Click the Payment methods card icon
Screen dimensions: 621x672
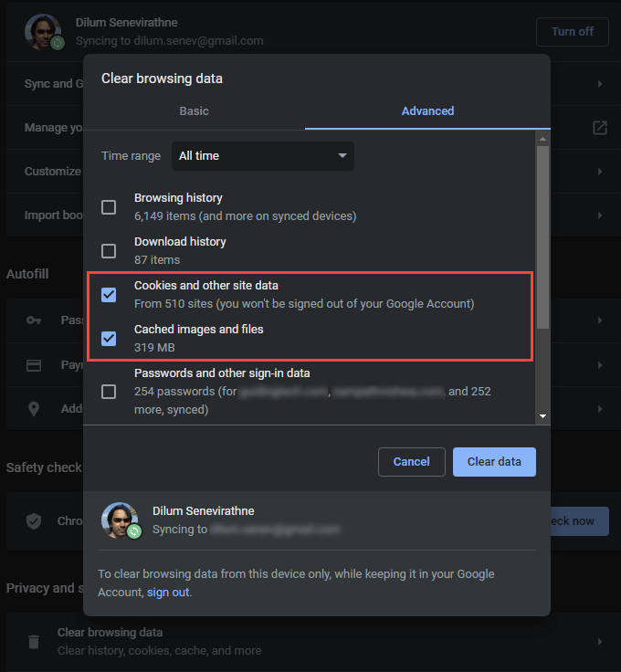tap(34, 365)
